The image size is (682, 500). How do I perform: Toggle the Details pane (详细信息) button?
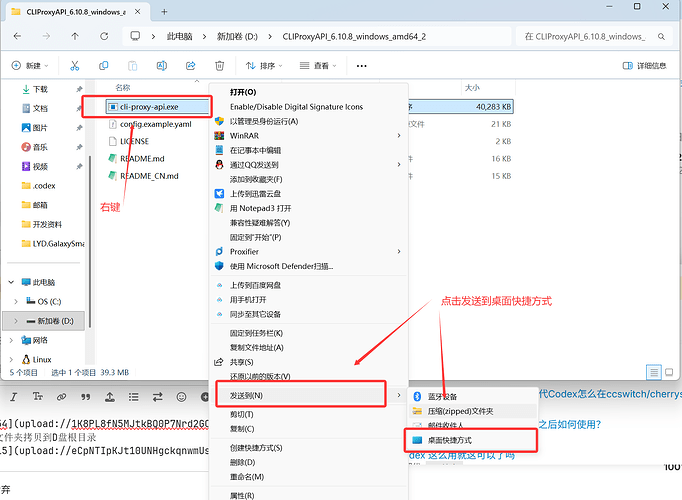[644, 66]
